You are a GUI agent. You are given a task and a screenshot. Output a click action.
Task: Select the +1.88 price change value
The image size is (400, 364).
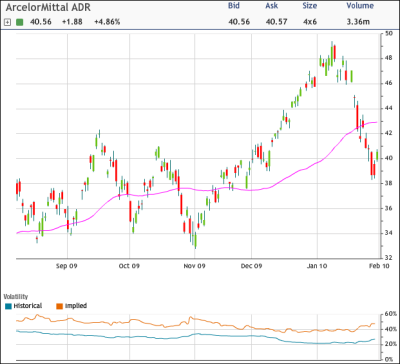[x=72, y=22]
